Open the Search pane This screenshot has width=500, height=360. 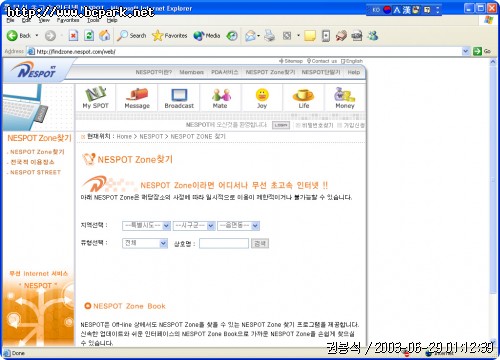click(x=131, y=35)
